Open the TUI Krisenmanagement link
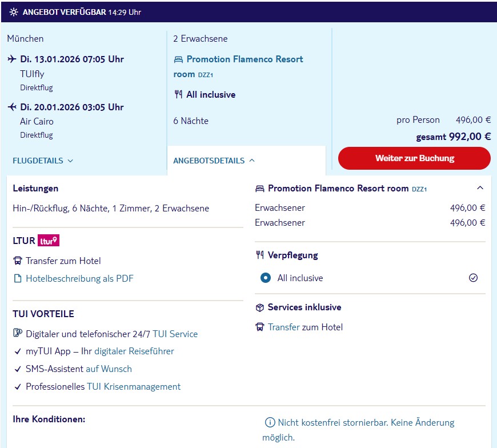497x448 pixels. point(134,386)
